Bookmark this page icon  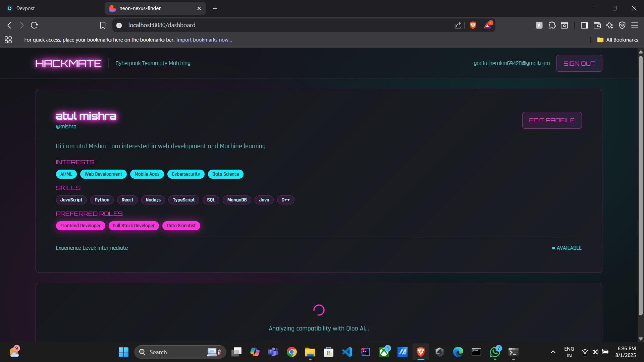click(103, 25)
